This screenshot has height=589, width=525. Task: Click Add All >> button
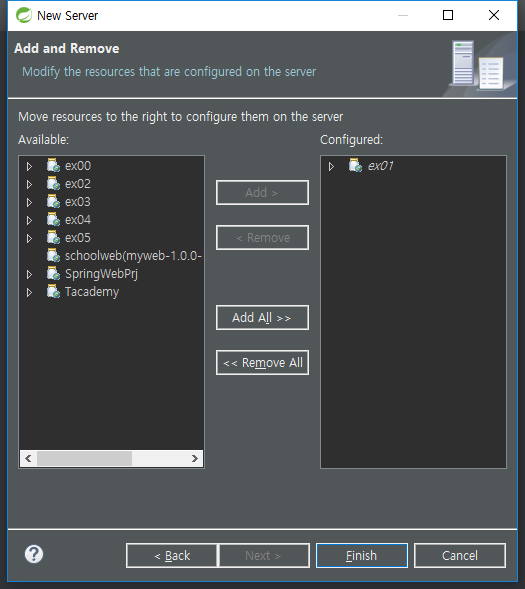[x=262, y=318]
